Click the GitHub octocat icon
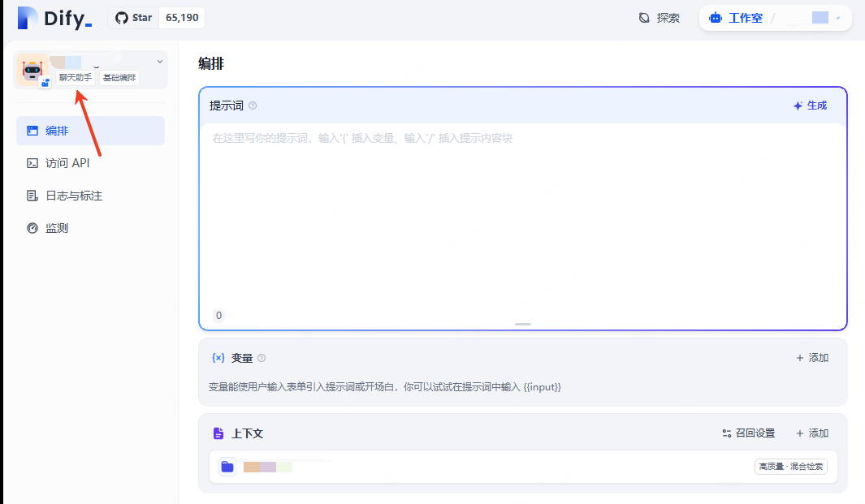The height and width of the screenshot is (504, 865). point(121,18)
